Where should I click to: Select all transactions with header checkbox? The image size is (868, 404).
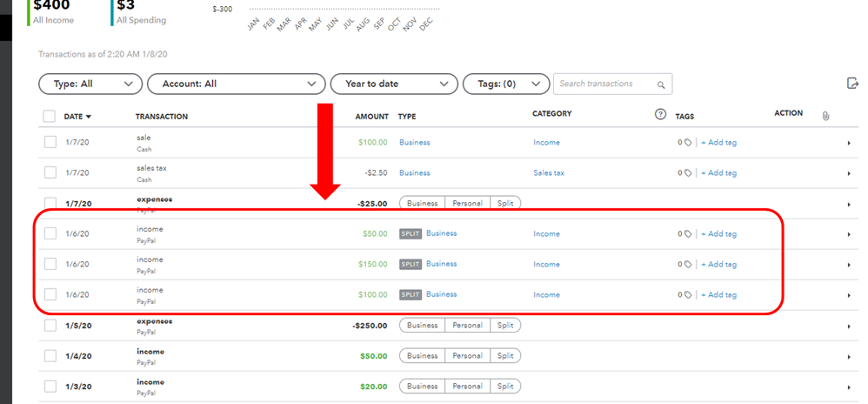click(50, 116)
